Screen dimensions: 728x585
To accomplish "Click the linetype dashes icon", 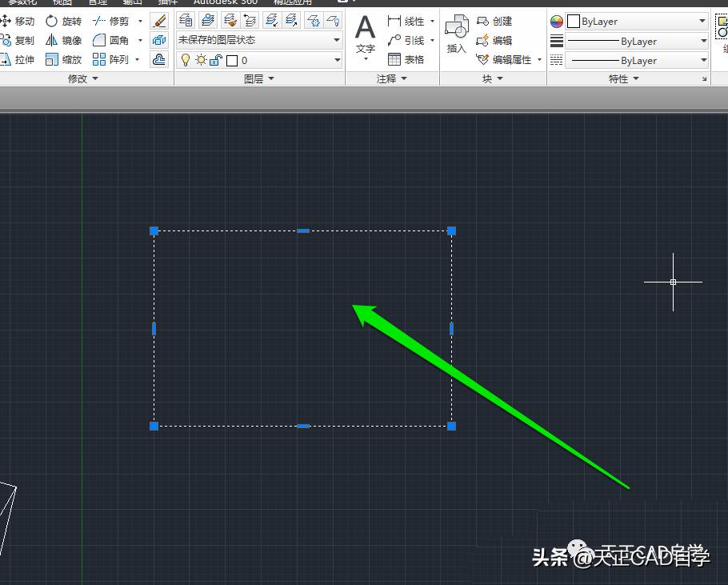I will pos(557,60).
